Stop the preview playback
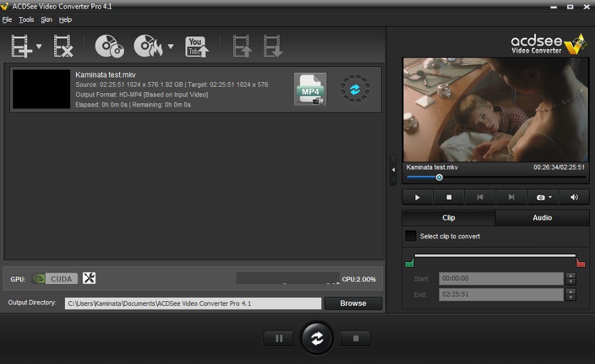This screenshot has height=364, width=595. tap(449, 197)
